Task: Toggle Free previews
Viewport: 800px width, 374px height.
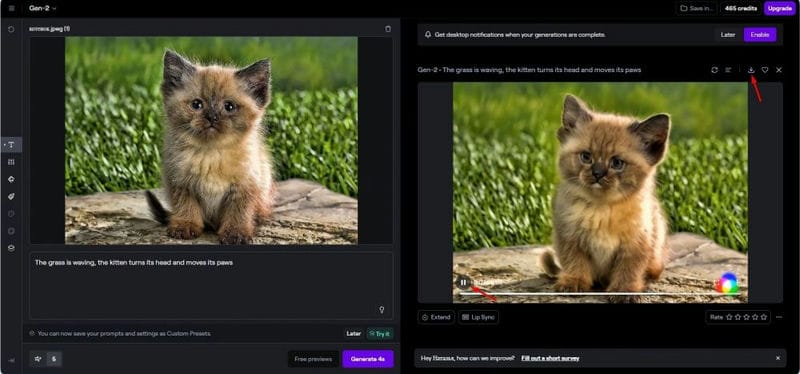Action: [313, 359]
